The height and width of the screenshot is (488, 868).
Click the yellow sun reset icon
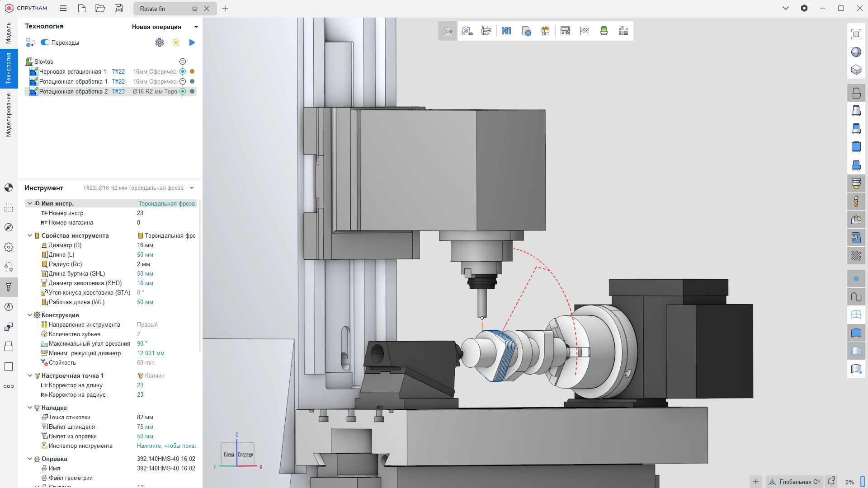click(x=176, y=42)
